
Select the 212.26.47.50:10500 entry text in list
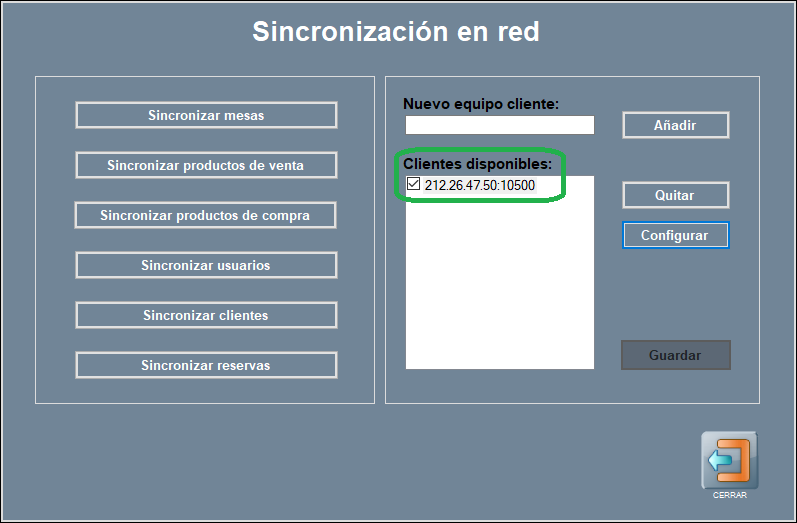[480, 185]
